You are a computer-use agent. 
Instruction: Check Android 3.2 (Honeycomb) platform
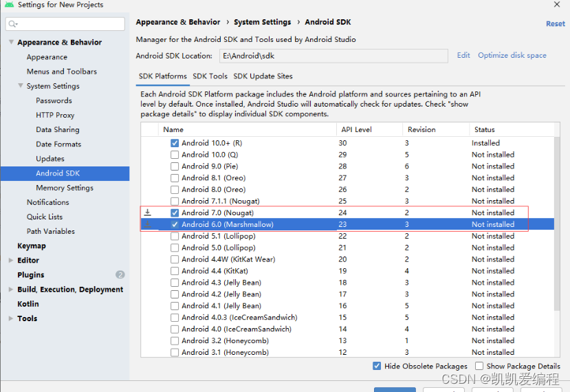click(x=175, y=340)
